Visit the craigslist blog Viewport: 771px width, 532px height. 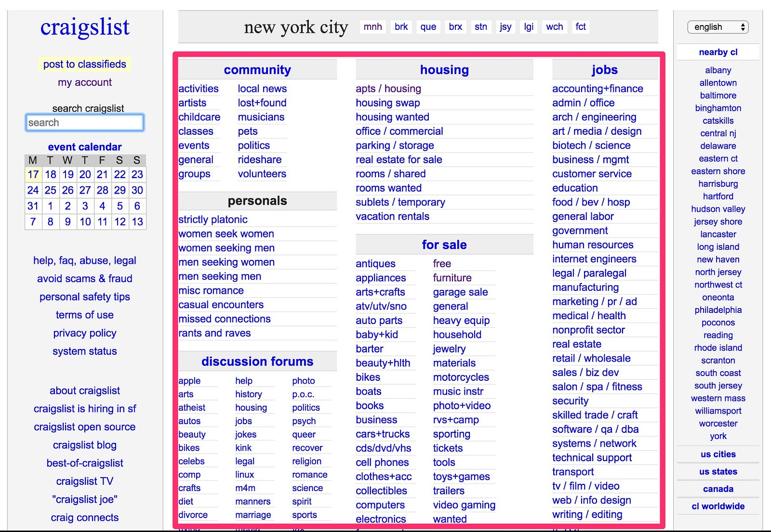85,445
